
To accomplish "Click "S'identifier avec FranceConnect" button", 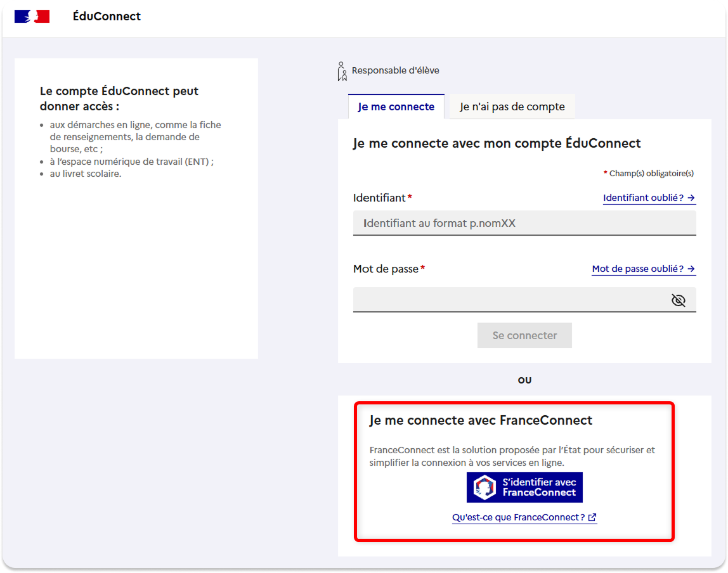I will [x=524, y=487].
